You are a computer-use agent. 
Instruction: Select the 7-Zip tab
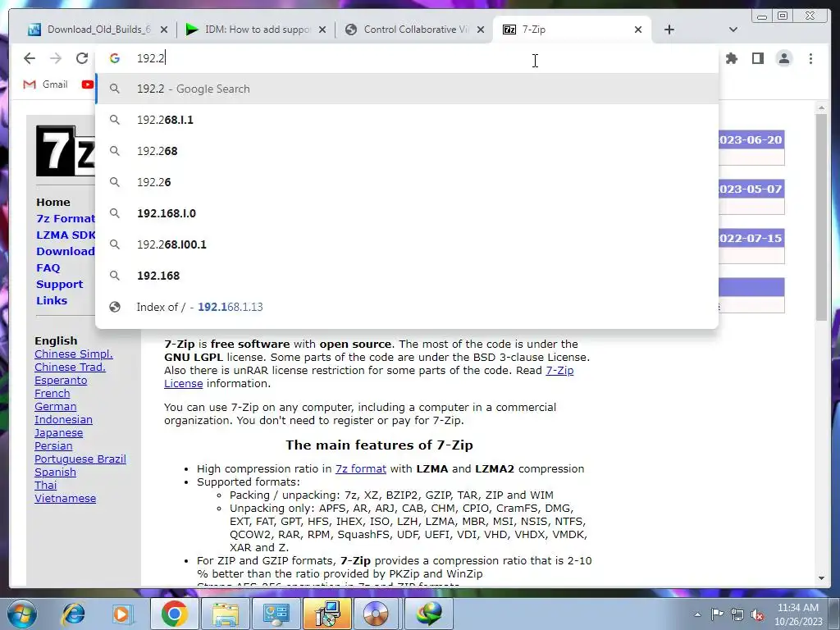571,30
